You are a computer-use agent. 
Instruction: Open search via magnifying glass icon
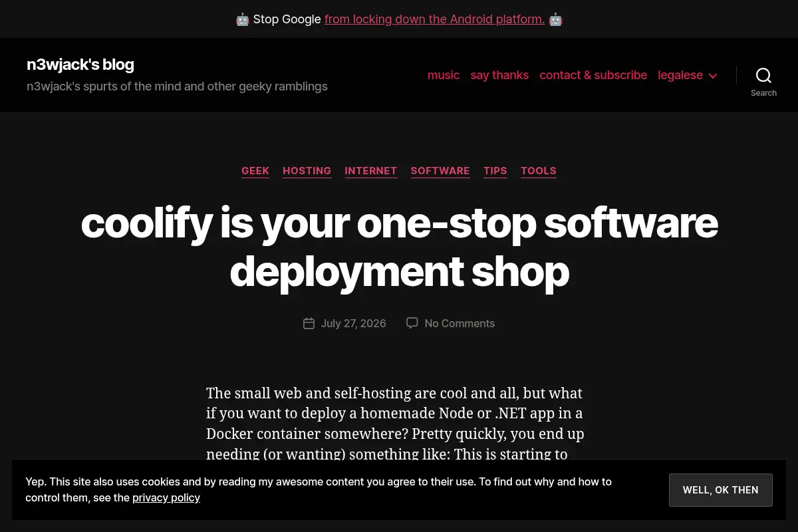(763, 75)
